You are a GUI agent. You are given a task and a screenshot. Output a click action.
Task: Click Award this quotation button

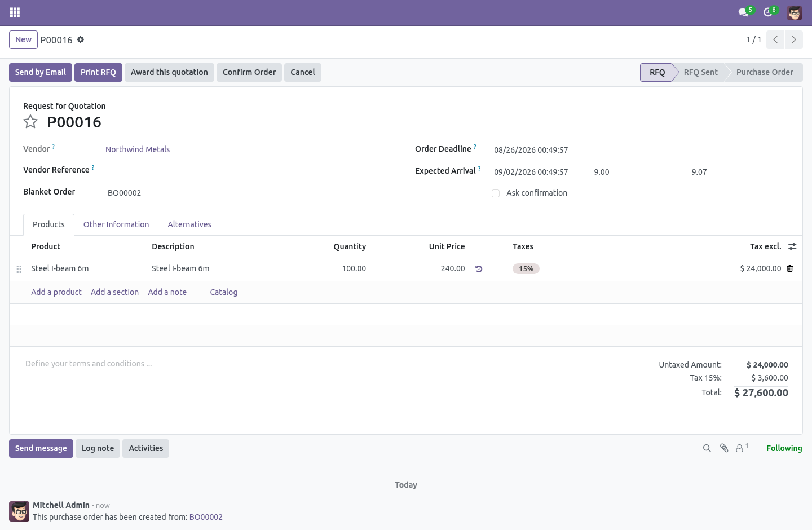click(169, 72)
